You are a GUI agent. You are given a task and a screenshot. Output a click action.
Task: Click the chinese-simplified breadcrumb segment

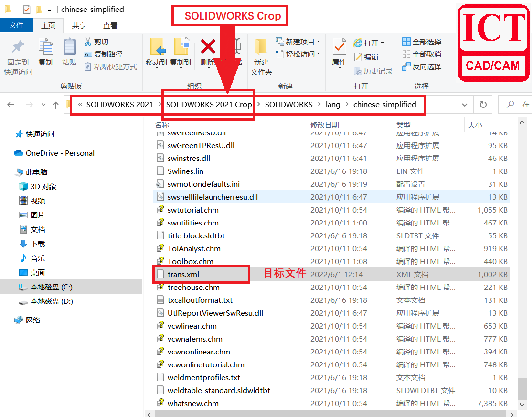[385, 105]
